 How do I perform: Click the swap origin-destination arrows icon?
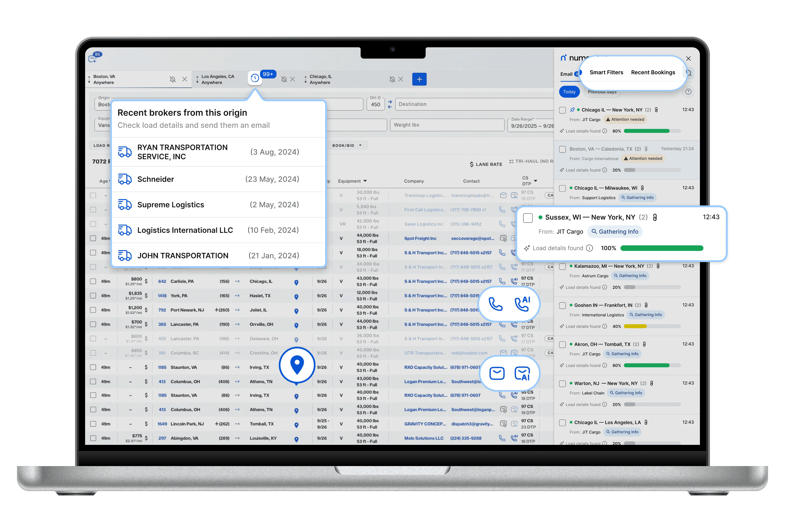pyautogui.click(x=390, y=104)
